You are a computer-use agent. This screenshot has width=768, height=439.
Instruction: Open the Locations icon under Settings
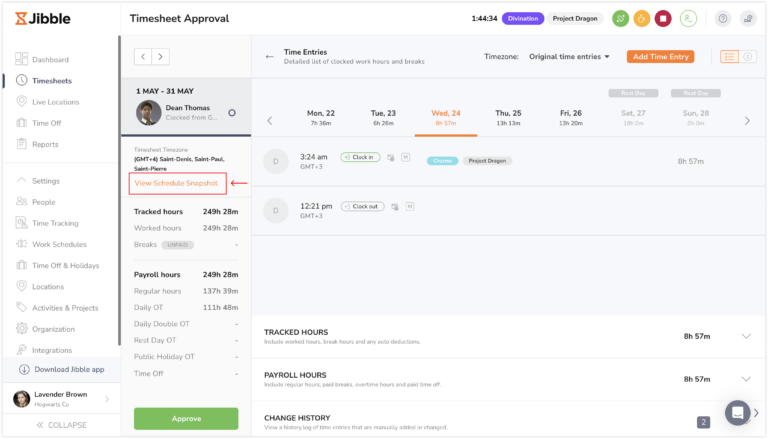click(x=21, y=286)
